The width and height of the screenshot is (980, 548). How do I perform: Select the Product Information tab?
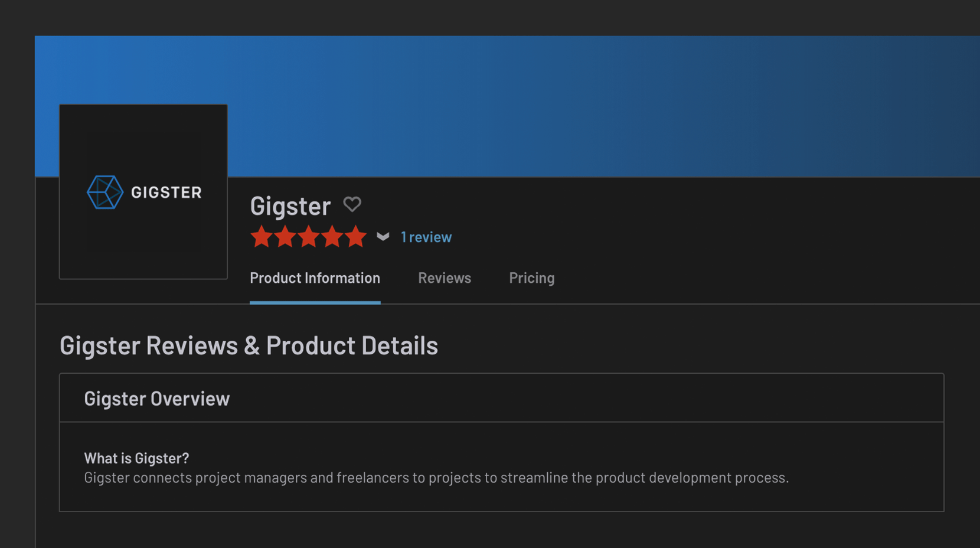315,278
